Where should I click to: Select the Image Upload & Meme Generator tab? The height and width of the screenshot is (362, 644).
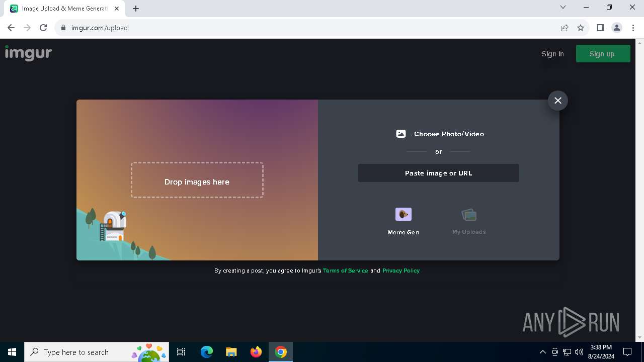(x=65, y=9)
